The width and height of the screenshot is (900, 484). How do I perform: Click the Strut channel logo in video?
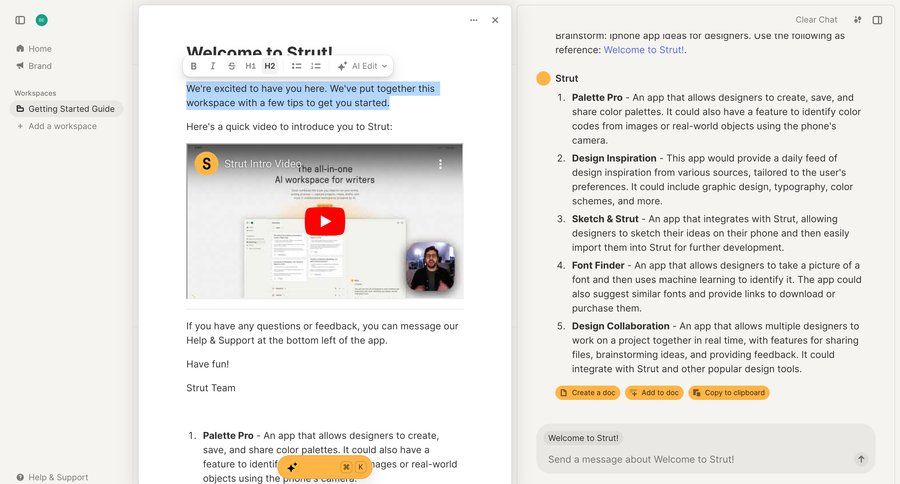click(206, 164)
